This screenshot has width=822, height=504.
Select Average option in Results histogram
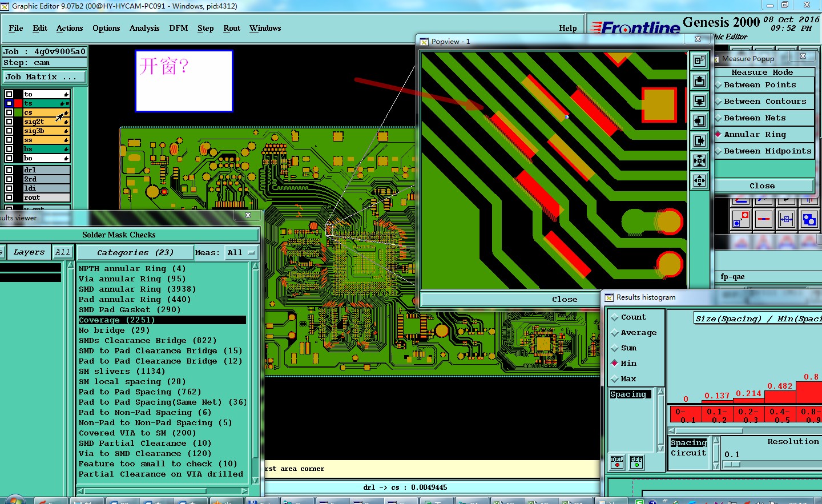pos(634,332)
